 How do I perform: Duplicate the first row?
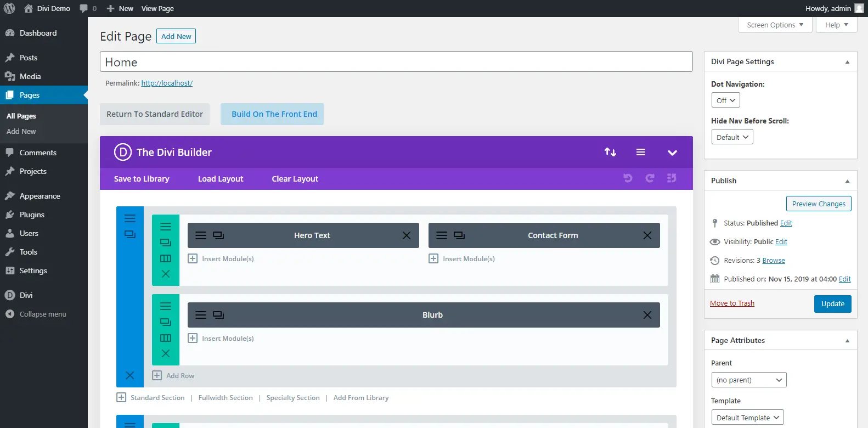click(x=166, y=243)
